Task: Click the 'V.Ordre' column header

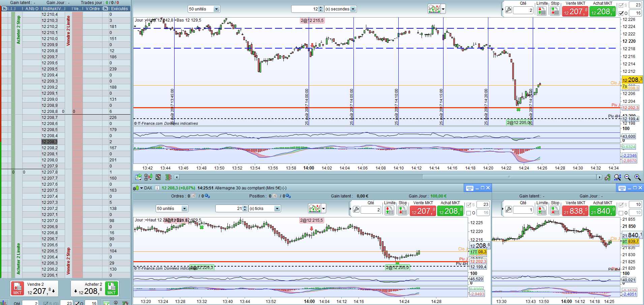Action: (93, 8)
